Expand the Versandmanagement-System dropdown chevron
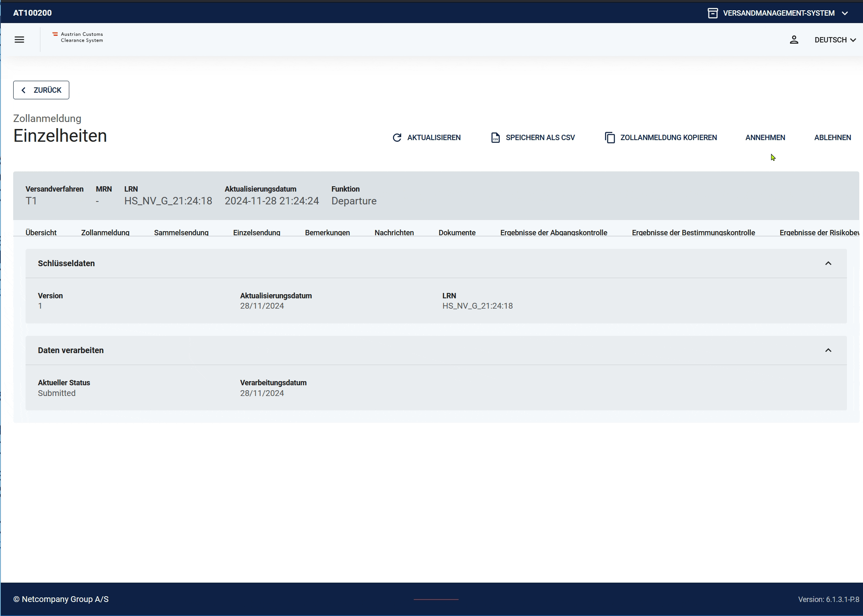Image resolution: width=863 pixels, height=616 pixels. 845,13
